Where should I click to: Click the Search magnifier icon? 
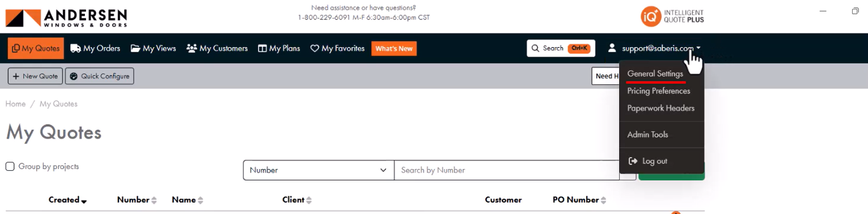(535, 48)
